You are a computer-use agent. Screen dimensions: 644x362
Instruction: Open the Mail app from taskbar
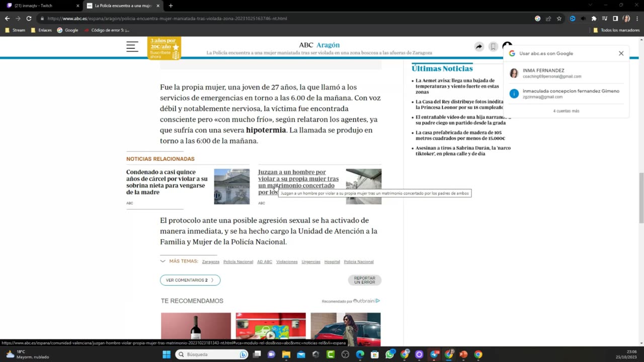coord(301,354)
